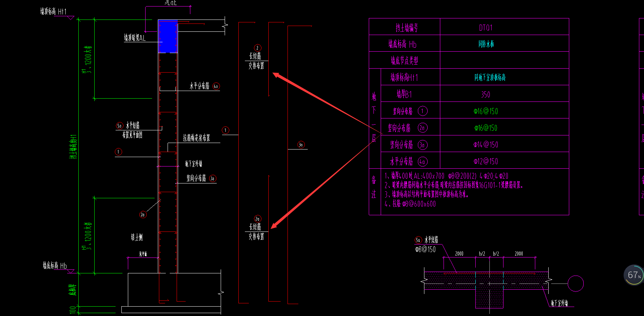
Task: Click the upper 'H1/3、1200大者' vertical dimension
Action: (x=87, y=59)
